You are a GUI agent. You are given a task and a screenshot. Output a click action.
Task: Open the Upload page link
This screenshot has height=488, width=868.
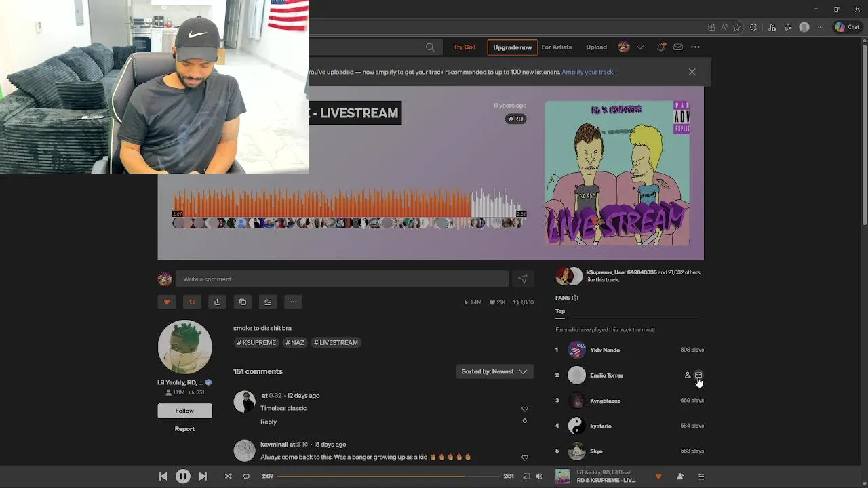coord(597,47)
